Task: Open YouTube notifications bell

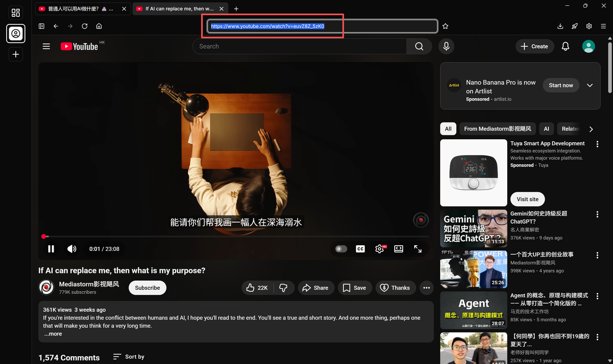Action: 566,46
